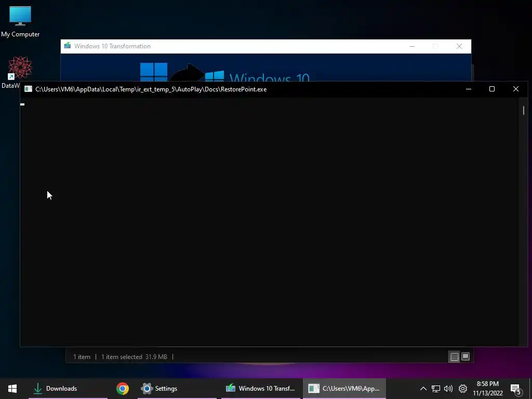Click the '1 item' status bar text
The height and width of the screenshot is (399, 532).
click(82, 357)
